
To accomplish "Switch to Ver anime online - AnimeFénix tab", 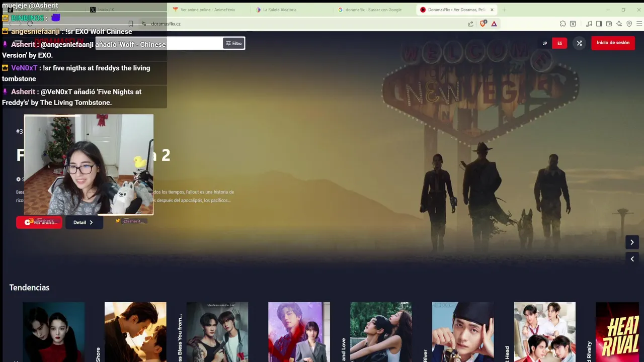I will 208,10.
